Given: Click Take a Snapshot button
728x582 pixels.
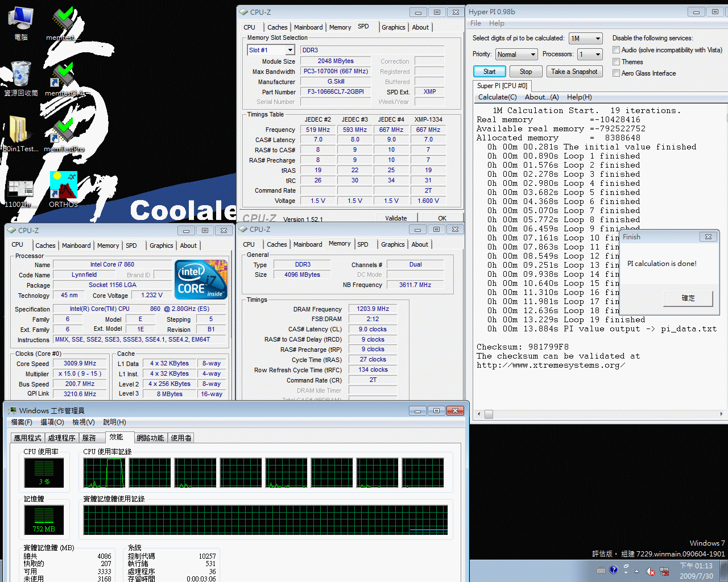Looking at the screenshot, I should [x=574, y=72].
